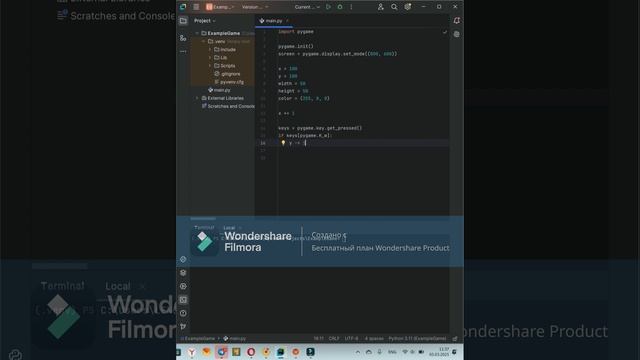Open the Python Packages layers icon
This screenshot has width=640, height=360.
pos(183,273)
